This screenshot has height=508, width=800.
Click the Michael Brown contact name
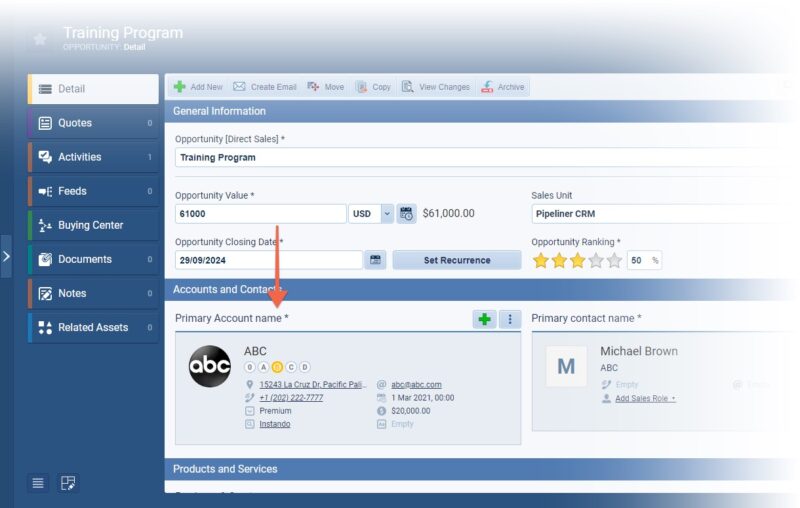point(639,351)
